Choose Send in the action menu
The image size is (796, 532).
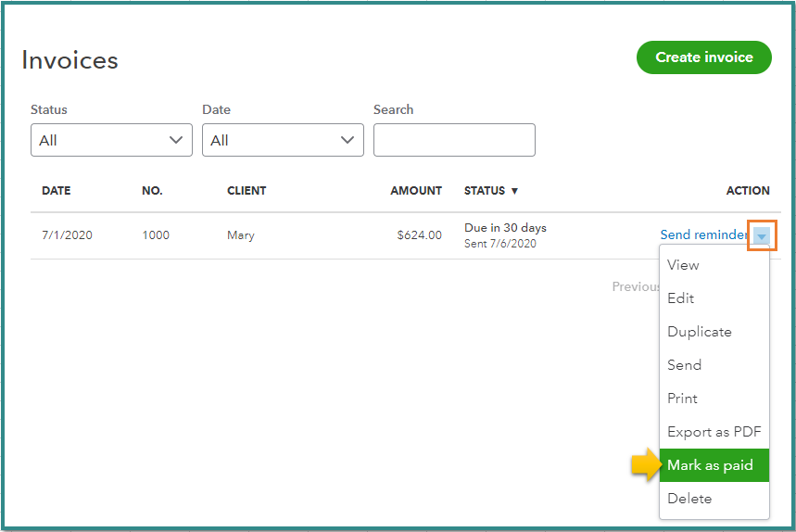click(x=685, y=365)
